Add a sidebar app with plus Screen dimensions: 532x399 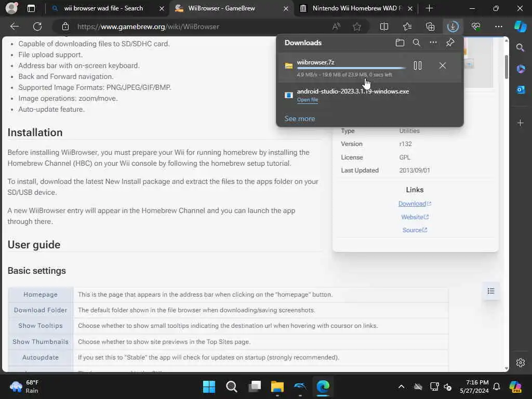point(521,123)
